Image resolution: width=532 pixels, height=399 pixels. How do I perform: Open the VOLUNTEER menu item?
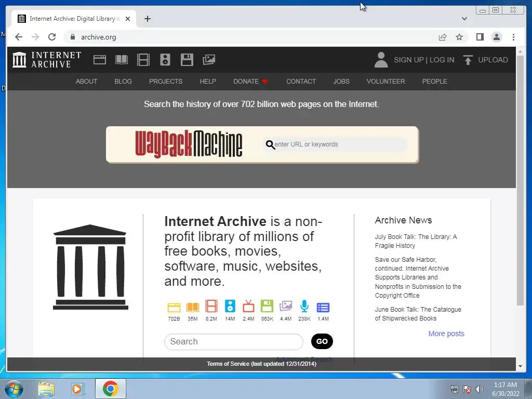(385, 82)
